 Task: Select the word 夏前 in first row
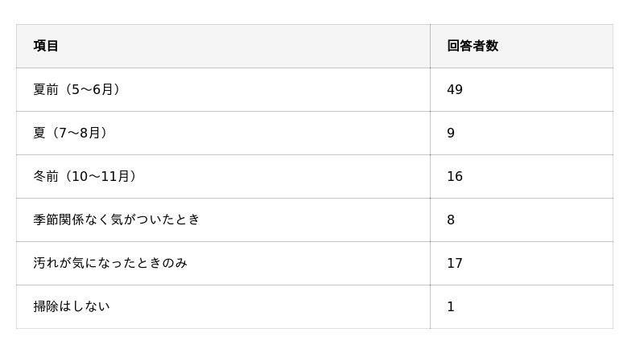point(46,89)
